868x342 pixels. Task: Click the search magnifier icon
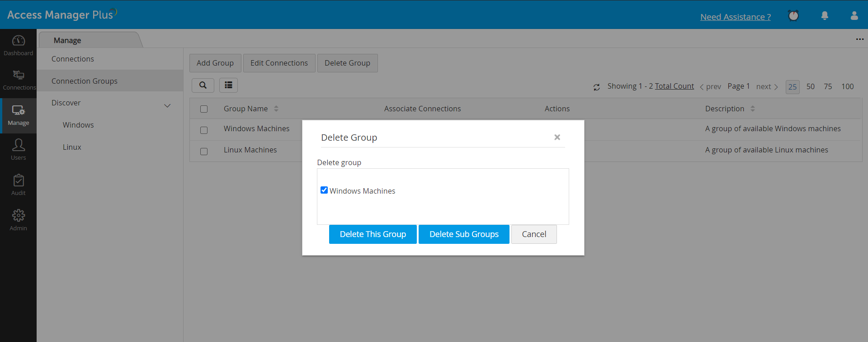click(203, 85)
